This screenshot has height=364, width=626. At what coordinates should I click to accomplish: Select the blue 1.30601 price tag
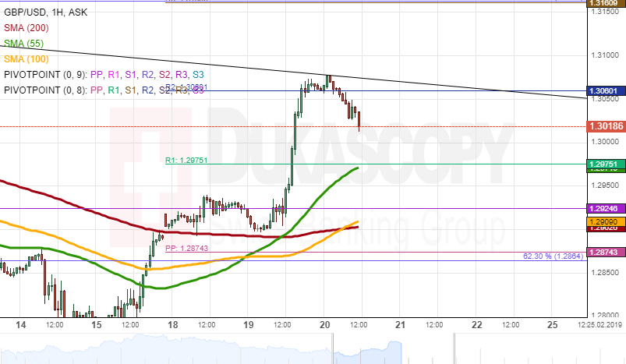pos(605,90)
